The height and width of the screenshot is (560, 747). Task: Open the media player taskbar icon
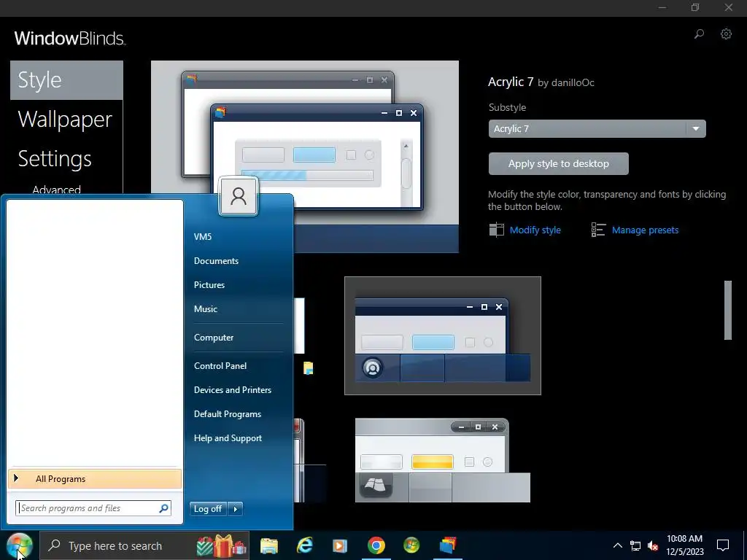click(340, 545)
